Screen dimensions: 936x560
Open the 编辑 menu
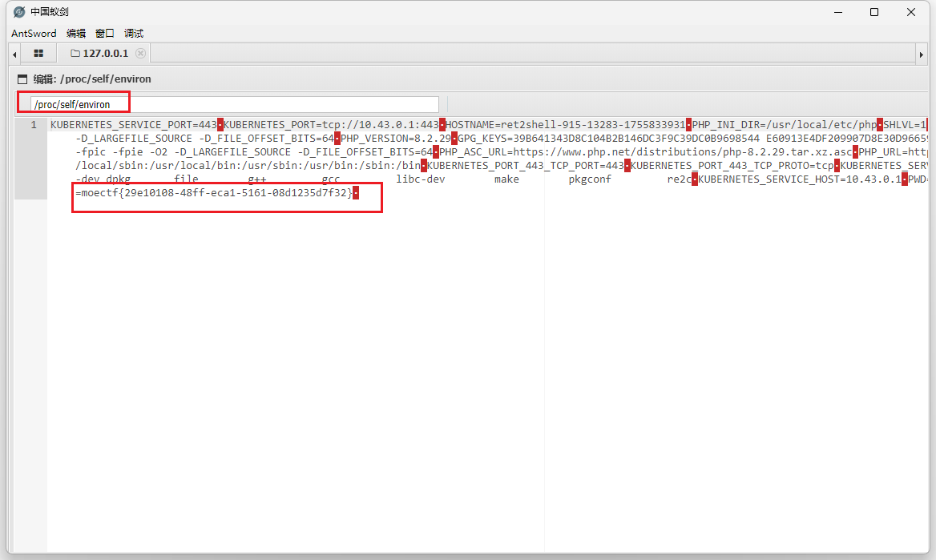(76, 34)
